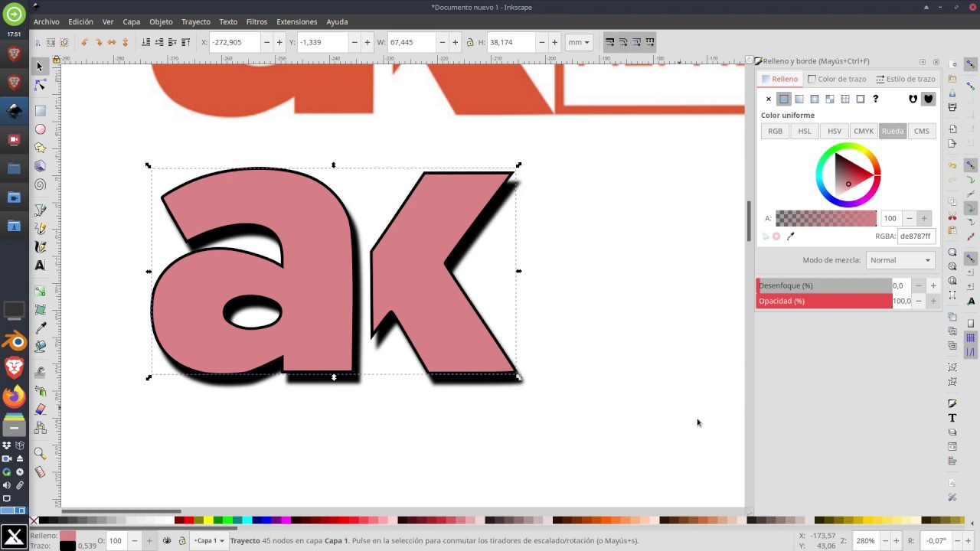Viewport: 980px width, 551px height.
Task: Choose pattern fill type
Action: click(845, 99)
